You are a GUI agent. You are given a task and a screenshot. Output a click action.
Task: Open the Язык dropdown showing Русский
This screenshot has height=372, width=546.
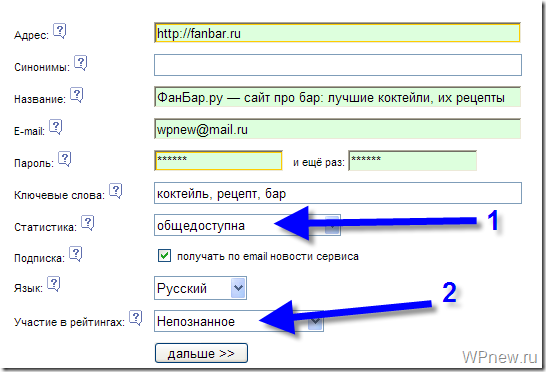[x=200, y=288]
